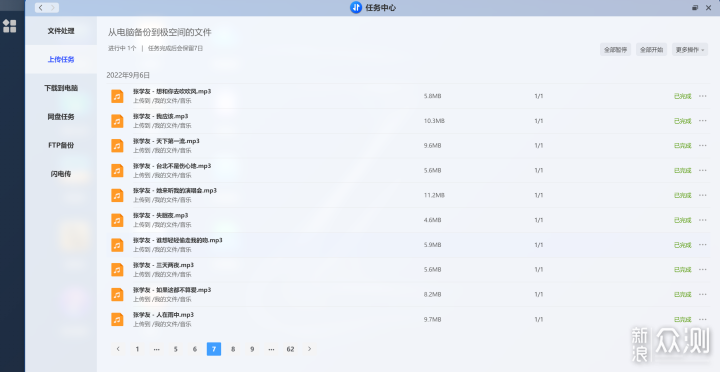Click the music file icon for 人在雨中.mp3
This screenshot has width=720, height=372.
[x=117, y=319]
